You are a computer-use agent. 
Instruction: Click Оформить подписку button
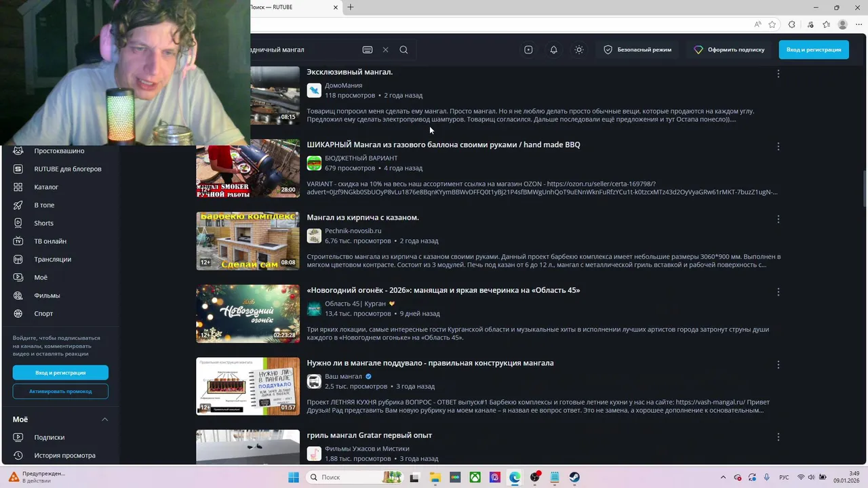click(x=729, y=49)
